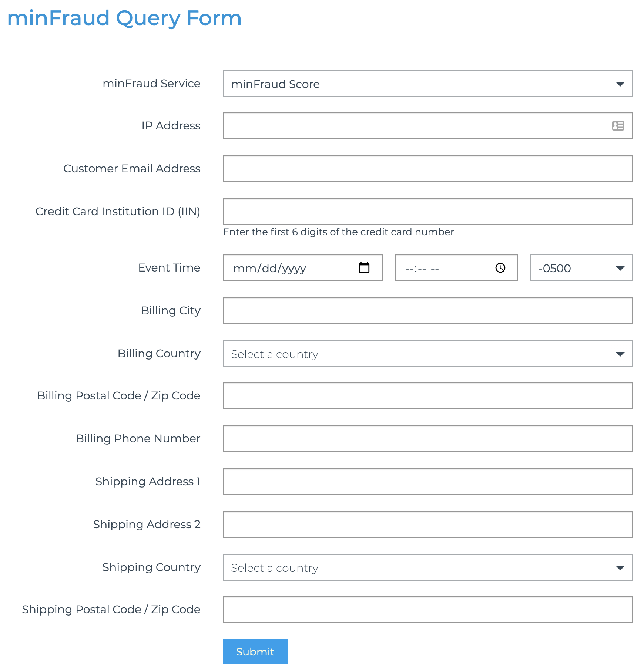
Task: Click into Shipping Address 2 field
Action: (x=427, y=525)
